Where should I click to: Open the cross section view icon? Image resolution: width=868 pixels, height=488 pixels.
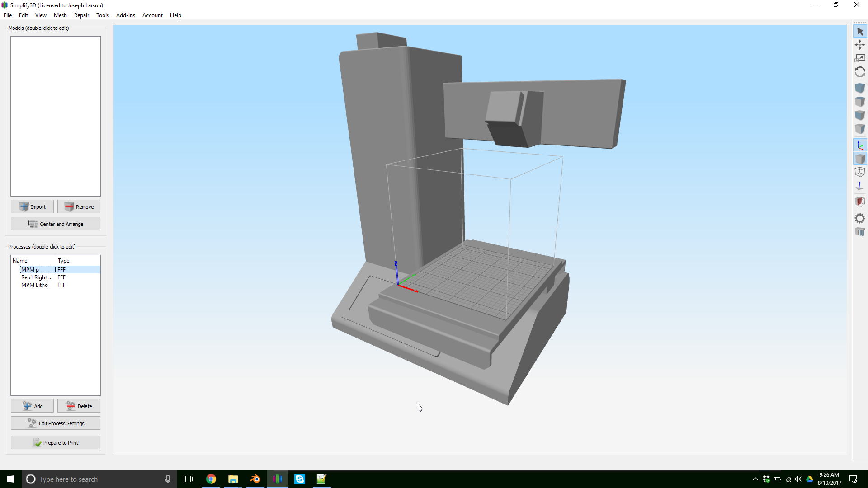(860, 202)
